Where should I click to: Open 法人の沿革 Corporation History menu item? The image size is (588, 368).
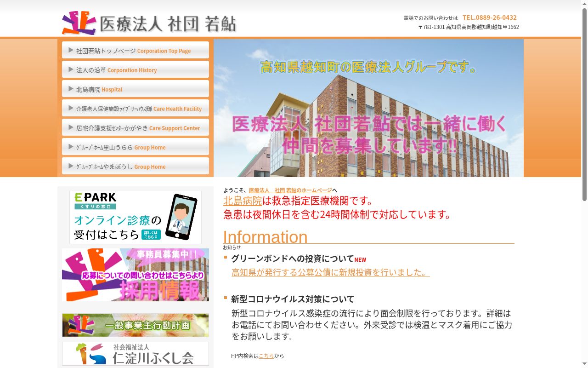(136, 70)
